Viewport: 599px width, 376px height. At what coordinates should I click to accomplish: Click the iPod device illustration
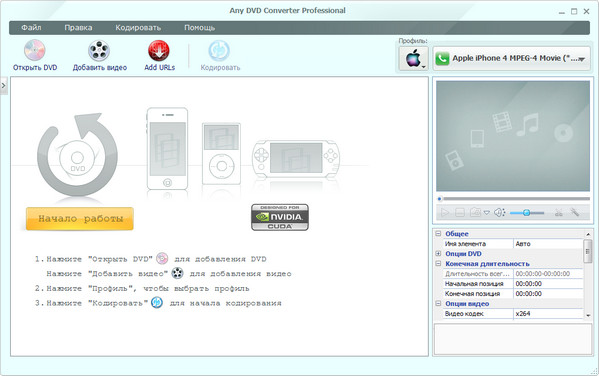[221, 154]
